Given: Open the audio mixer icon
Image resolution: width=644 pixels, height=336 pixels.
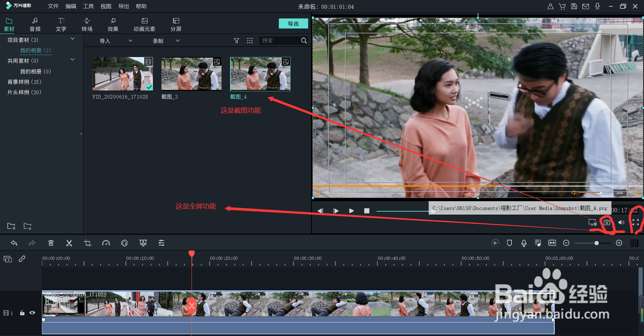Looking at the screenshot, I should coord(538,243).
